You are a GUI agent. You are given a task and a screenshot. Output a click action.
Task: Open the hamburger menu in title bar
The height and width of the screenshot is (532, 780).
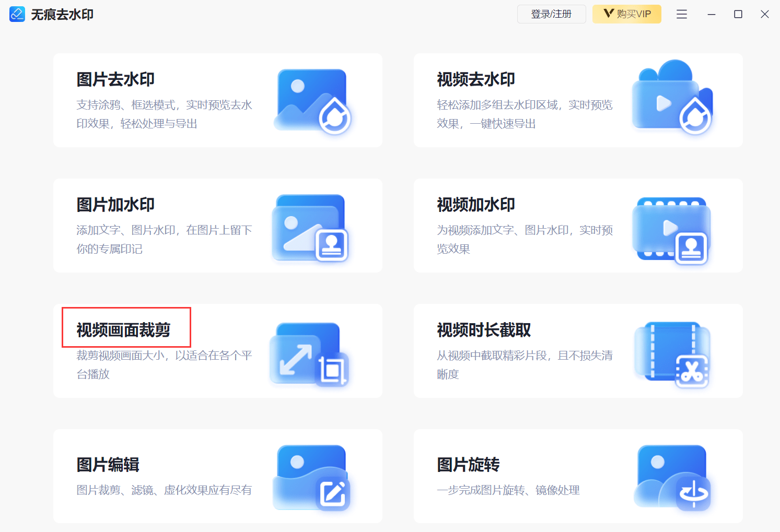click(682, 14)
